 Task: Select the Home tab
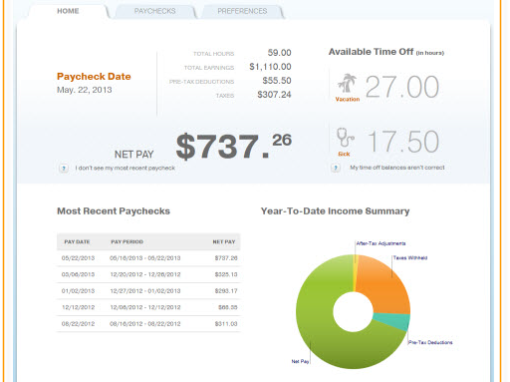(68, 11)
